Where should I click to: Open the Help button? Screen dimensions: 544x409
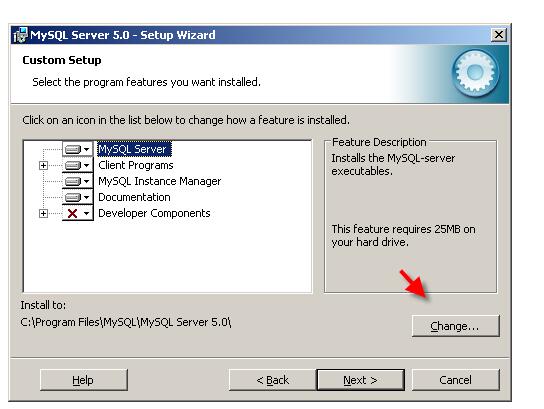pos(84,380)
